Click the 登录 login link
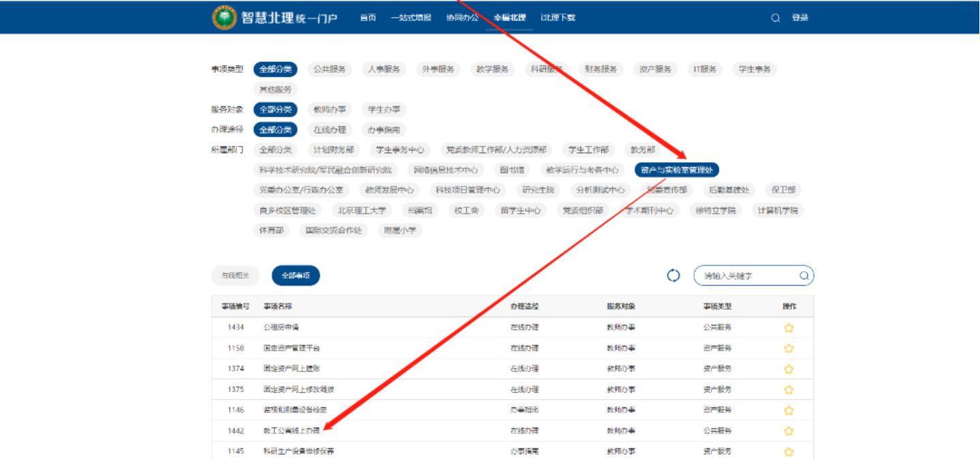This screenshot has width=980, height=460. (x=800, y=18)
